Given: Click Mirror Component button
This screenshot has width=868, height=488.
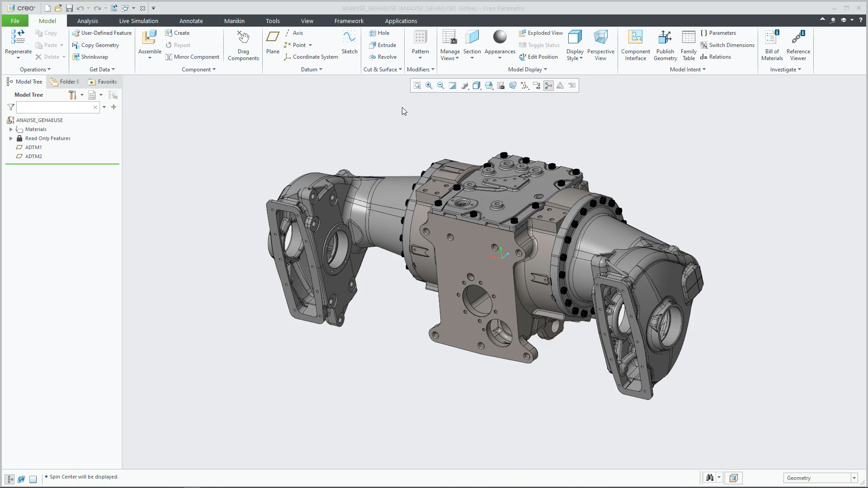Looking at the screenshot, I should [x=192, y=57].
